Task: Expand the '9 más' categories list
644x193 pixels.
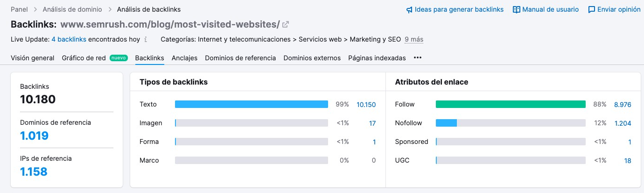Action: coord(414,40)
